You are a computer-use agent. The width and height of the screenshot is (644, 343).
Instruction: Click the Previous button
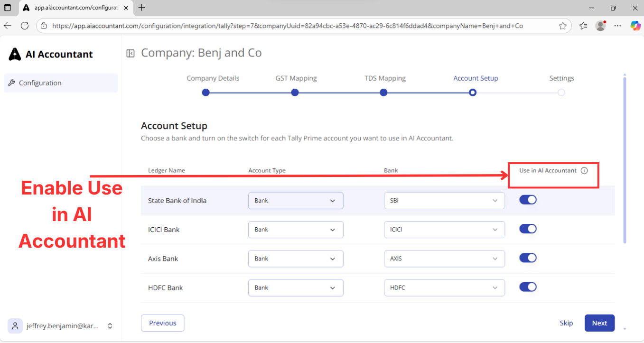(x=163, y=323)
